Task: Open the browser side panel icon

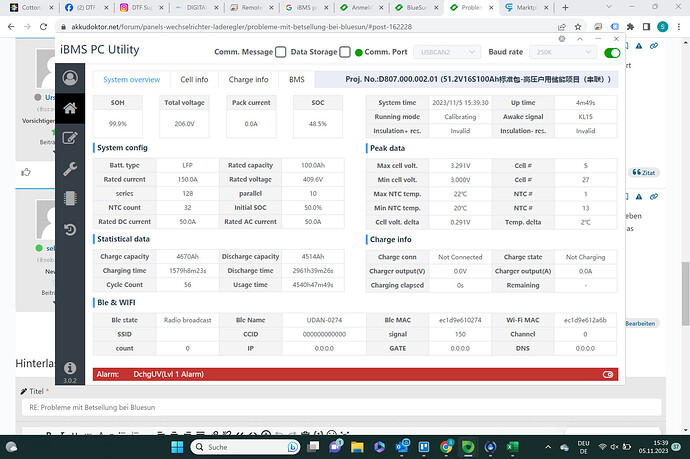Action: (x=646, y=27)
